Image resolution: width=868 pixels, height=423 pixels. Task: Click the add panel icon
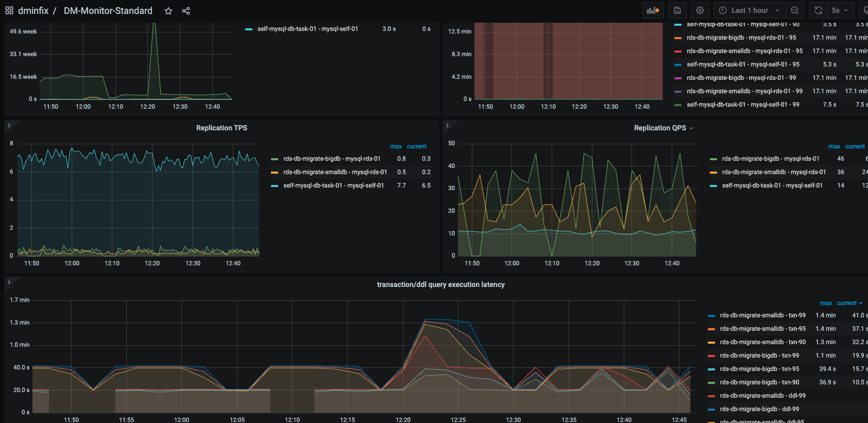tap(653, 10)
